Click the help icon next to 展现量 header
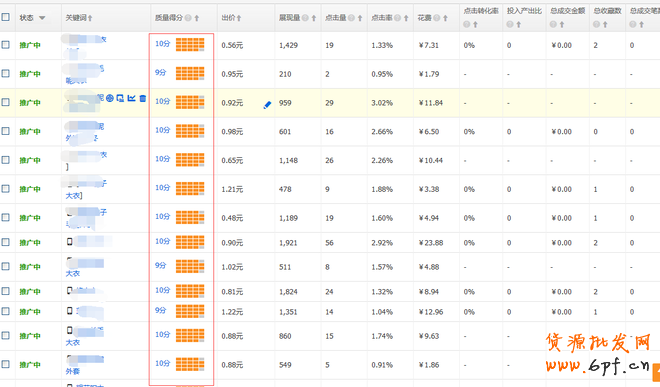The height and width of the screenshot is (387, 660). pos(305,18)
